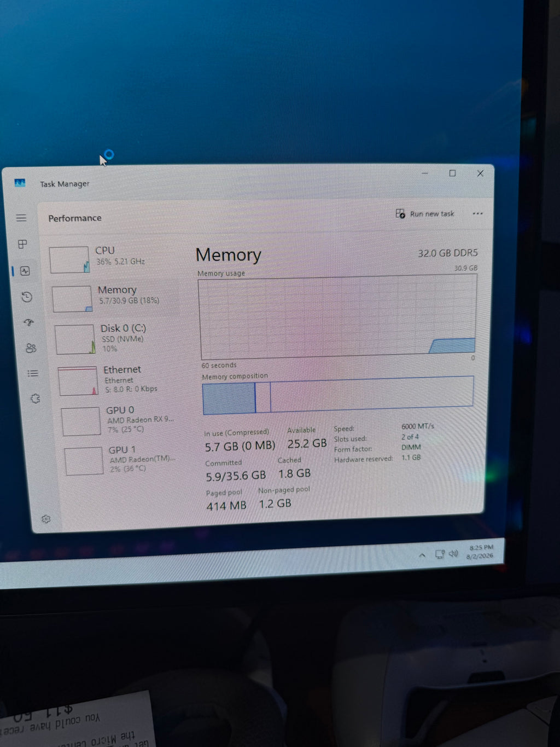The height and width of the screenshot is (747, 560).
Task: Click the Task Manager title bar icon
Action: coord(20,183)
